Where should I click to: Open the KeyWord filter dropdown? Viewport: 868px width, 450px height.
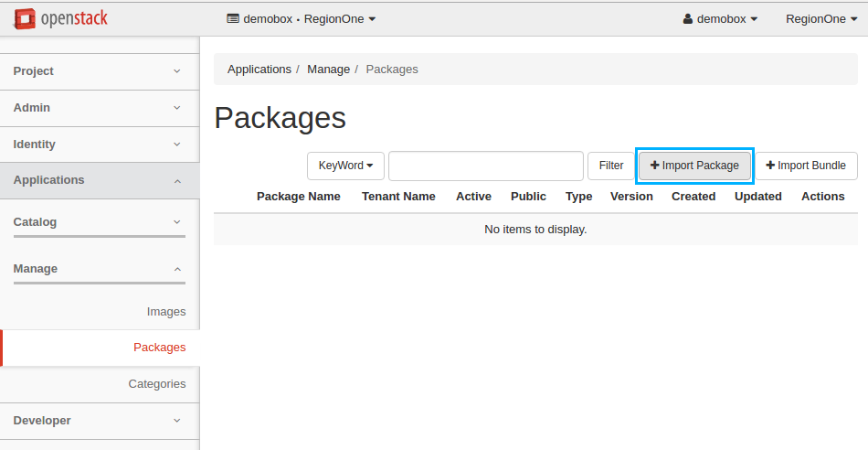pos(345,166)
